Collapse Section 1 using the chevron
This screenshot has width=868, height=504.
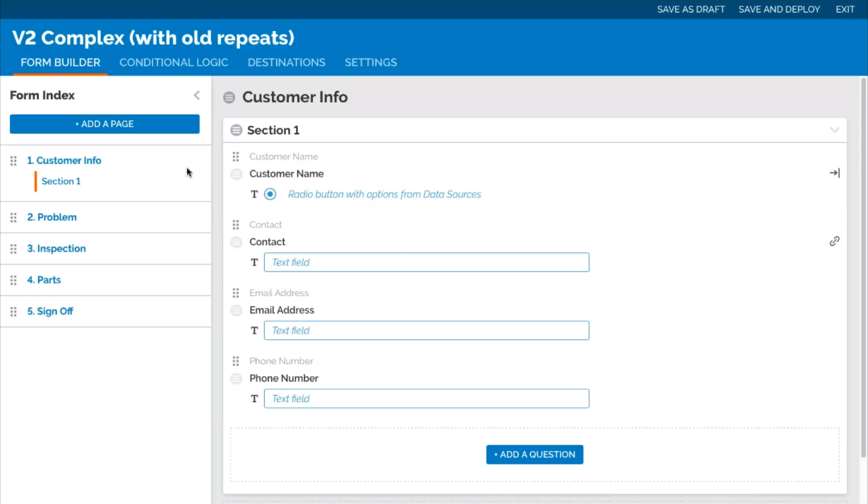coord(834,130)
